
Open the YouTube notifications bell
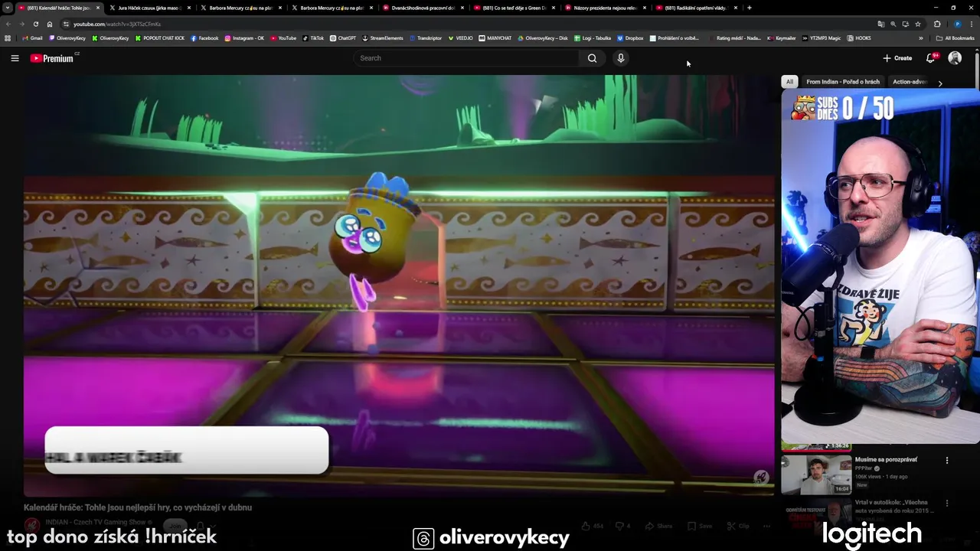[931, 58]
